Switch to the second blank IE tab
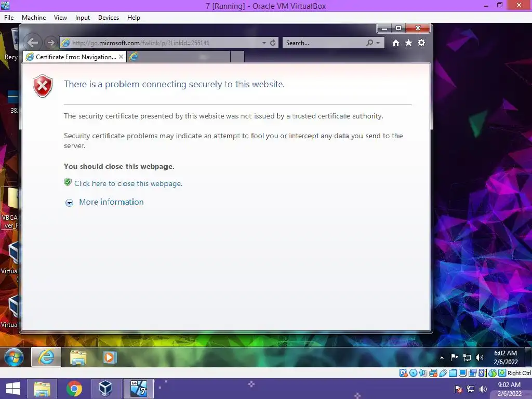 tap(179, 57)
